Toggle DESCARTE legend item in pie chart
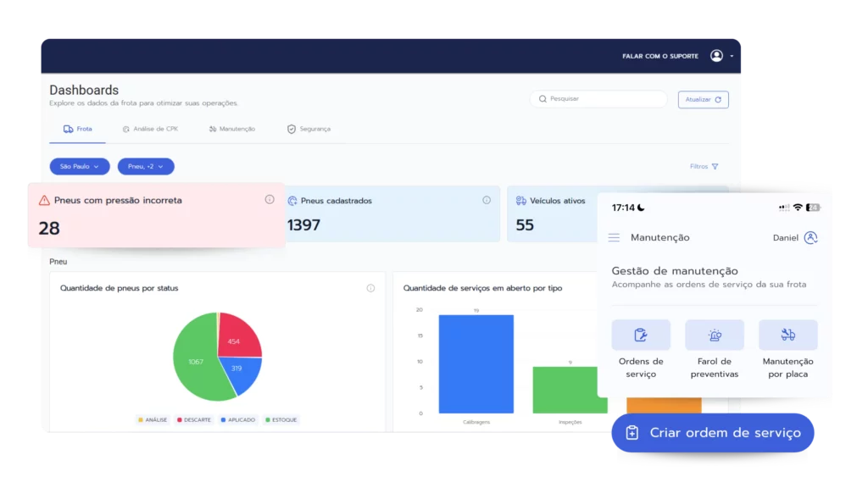This screenshot has width=868, height=488. tap(195, 419)
